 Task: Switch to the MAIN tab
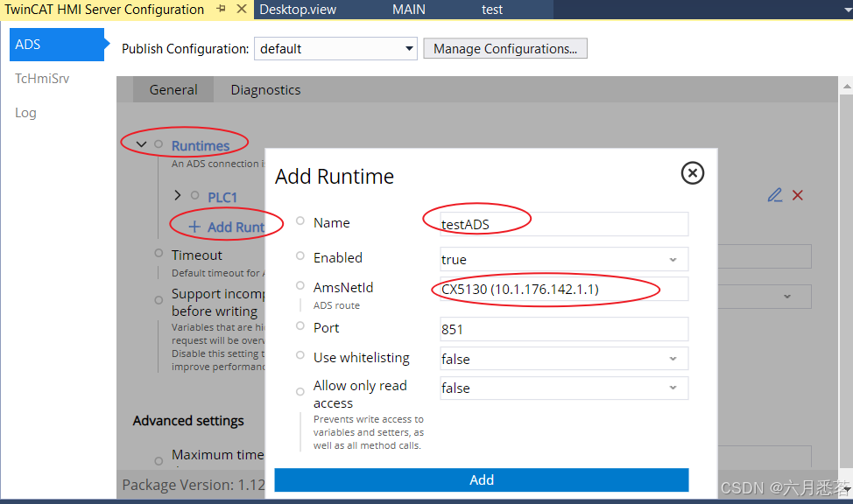click(x=409, y=10)
